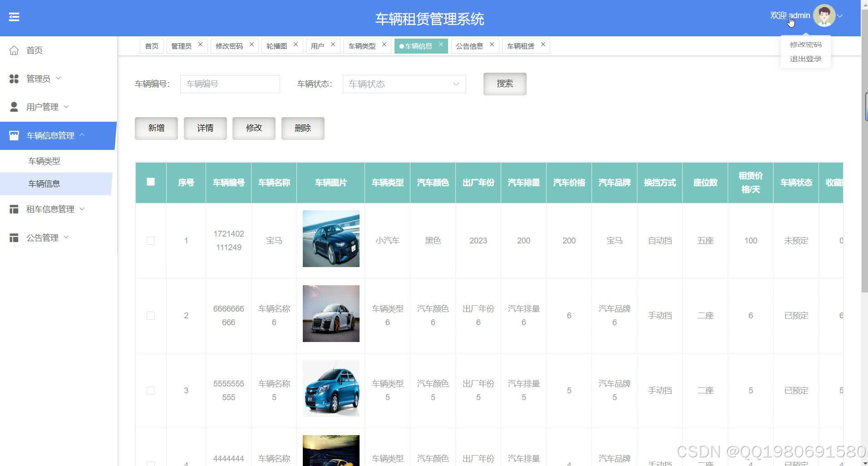Click the 用户管理 person icon
Image resolution: width=868 pixels, height=466 pixels.
pyautogui.click(x=14, y=106)
